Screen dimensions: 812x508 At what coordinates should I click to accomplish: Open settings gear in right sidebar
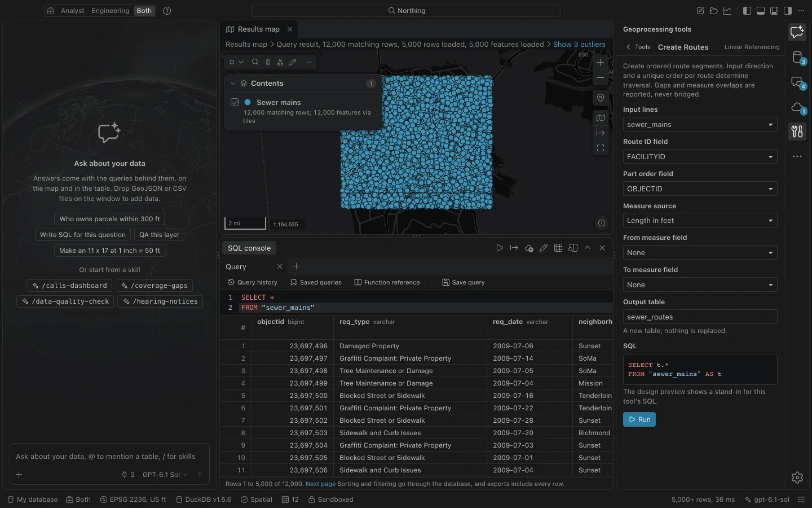pos(797,478)
